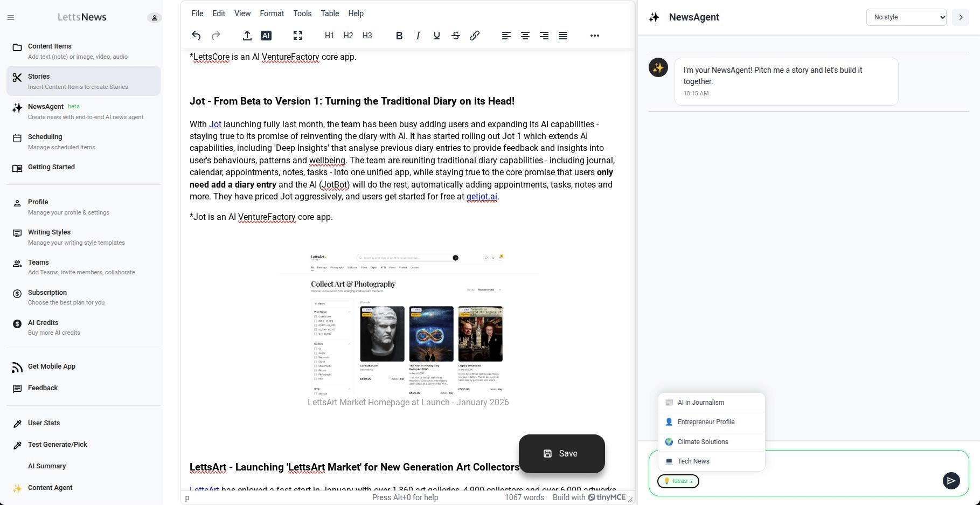Click the hamburger menu icon above the sidebar
The image size is (980, 505).
tap(10, 17)
